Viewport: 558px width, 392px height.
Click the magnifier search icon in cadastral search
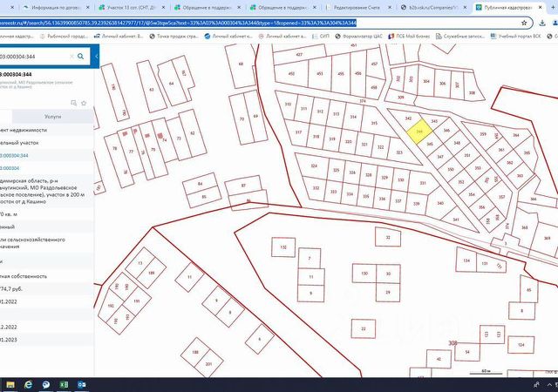click(81, 57)
